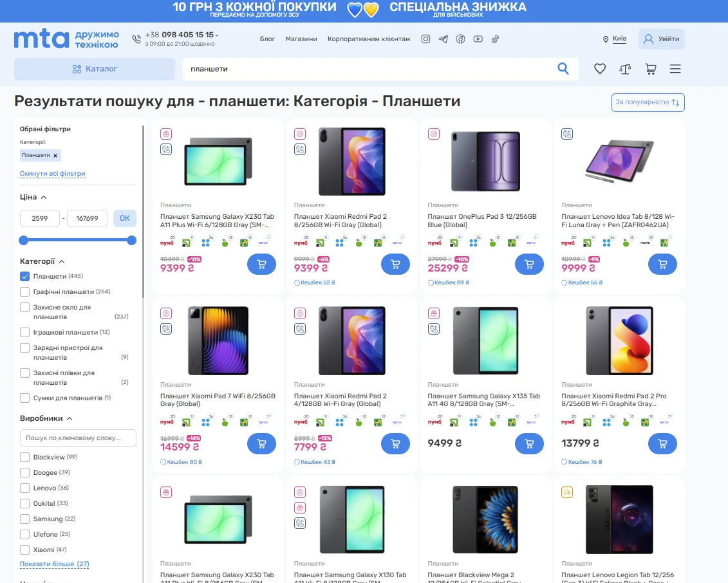This screenshot has width=728, height=583.
Task: Check Захисне скло для планшетів category
Action: 24,308
